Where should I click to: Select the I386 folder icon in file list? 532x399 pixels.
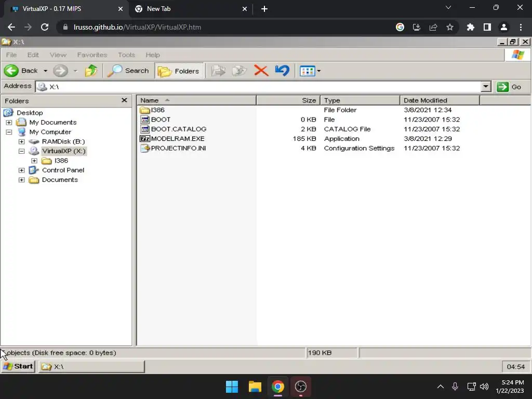[145, 110]
